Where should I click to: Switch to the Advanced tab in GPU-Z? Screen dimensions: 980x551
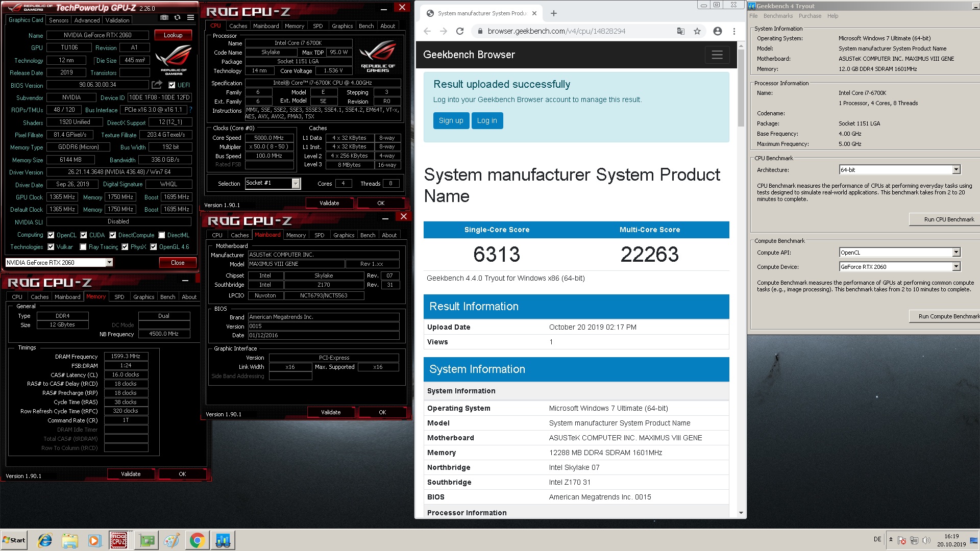tap(87, 20)
